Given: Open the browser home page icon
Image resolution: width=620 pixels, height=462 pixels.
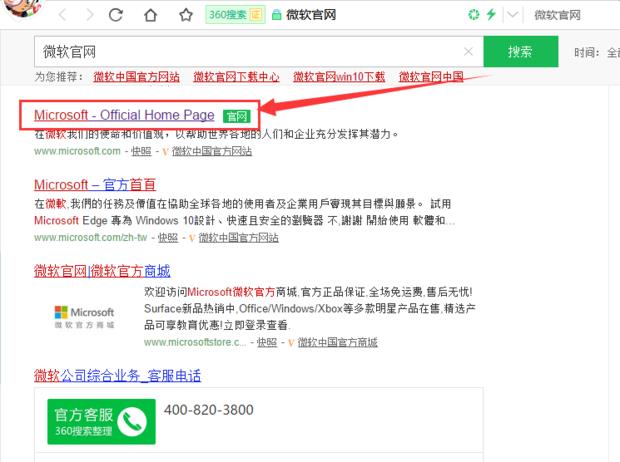Looking at the screenshot, I should [151, 15].
